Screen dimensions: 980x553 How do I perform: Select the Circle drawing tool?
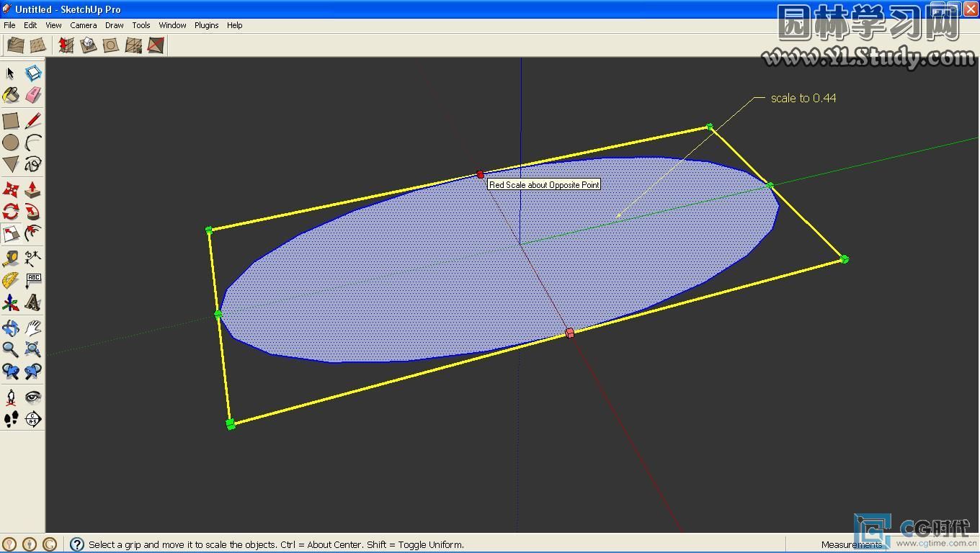10,143
